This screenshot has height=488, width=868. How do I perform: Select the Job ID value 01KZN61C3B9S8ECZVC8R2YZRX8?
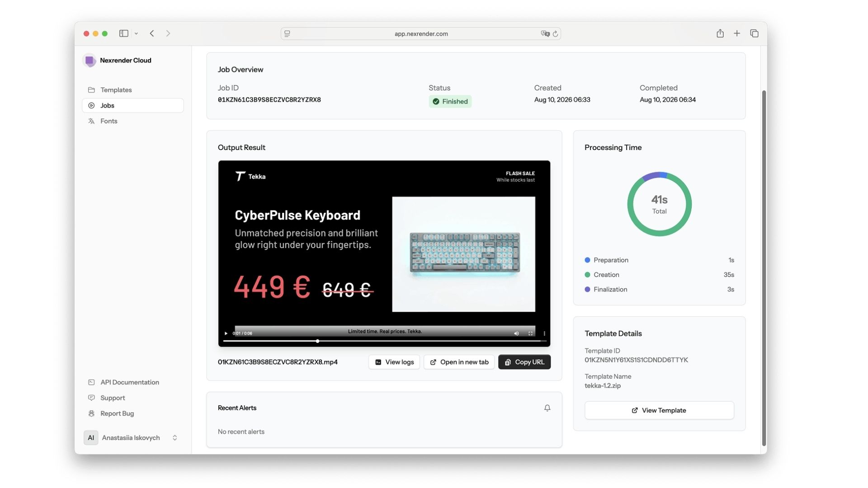point(269,100)
